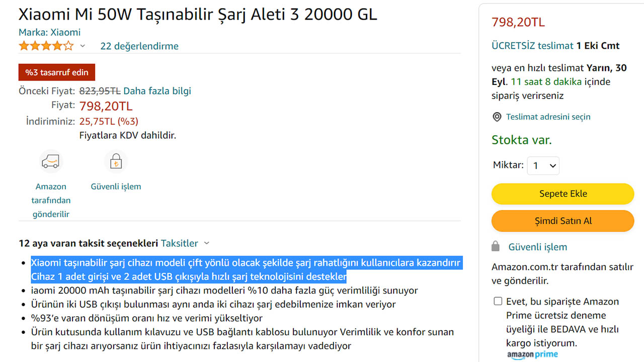Click the Amazon delivery truck icon
Screen dimensions: 644x362
pyautogui.click(x=50, y=161)
